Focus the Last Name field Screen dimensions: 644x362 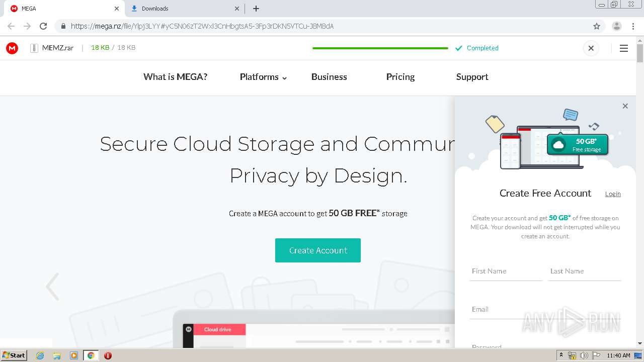[x=584, y=271]
